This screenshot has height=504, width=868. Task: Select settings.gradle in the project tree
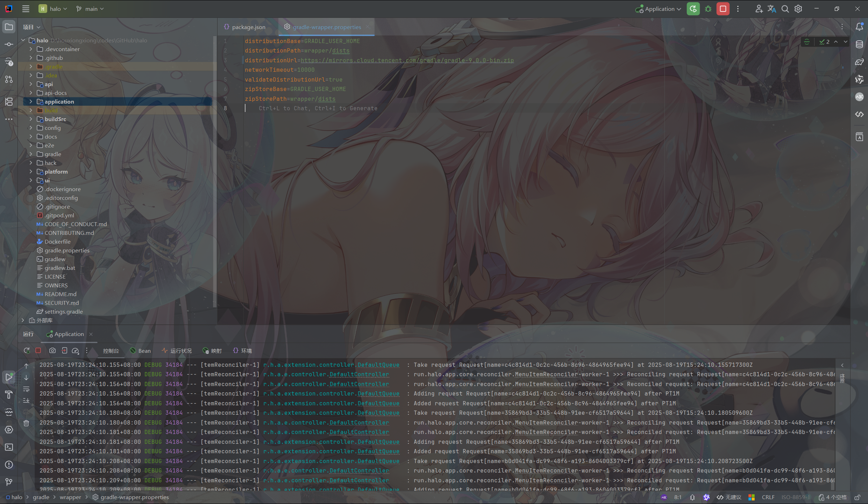[x=64, y=311]
